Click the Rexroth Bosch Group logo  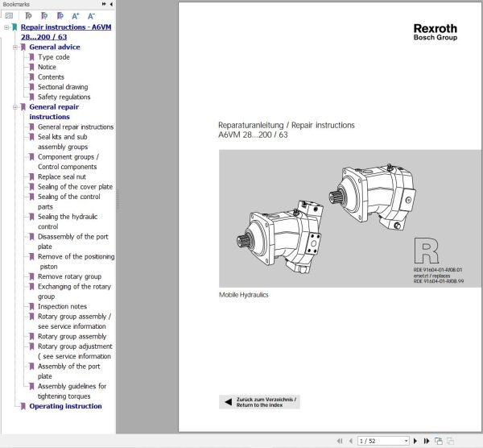436,32
